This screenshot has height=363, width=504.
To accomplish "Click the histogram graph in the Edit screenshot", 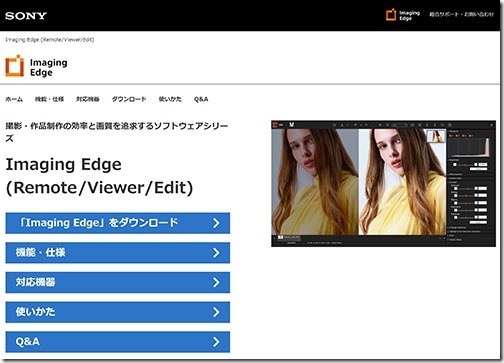I will click(470, 147).
